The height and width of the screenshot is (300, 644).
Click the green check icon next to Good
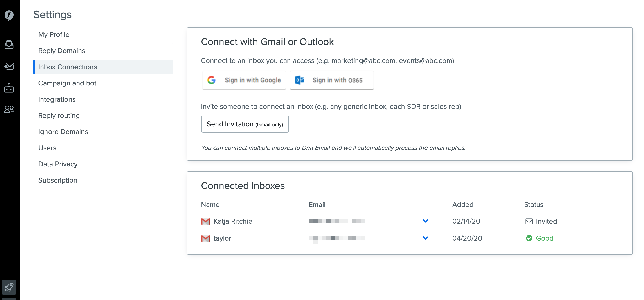[x=529, y=238]
